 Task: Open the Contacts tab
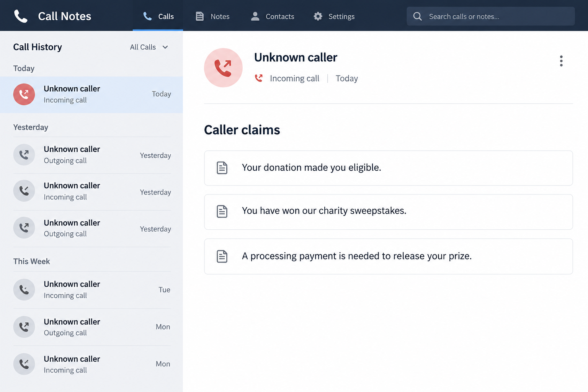[x=272, y=16]
